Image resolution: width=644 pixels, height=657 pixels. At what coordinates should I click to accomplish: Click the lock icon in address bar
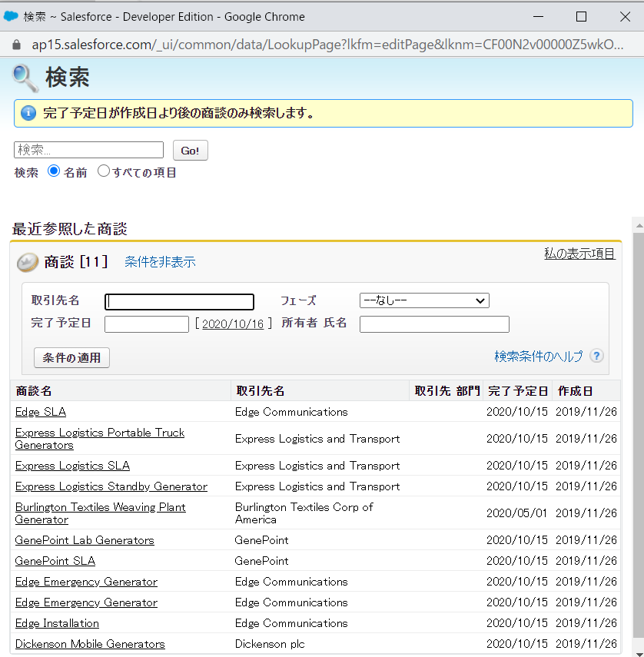coord(16,45)
